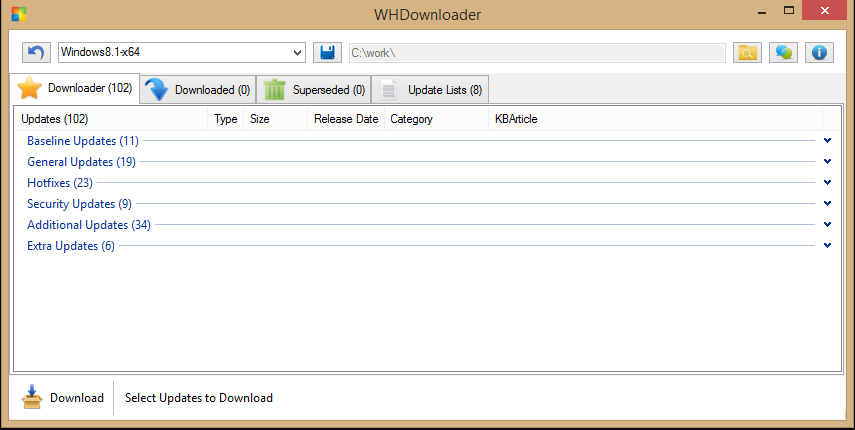This screenshot has height=430, width=855.
Task: Open the blue info about icon
Action: [819, 53]
